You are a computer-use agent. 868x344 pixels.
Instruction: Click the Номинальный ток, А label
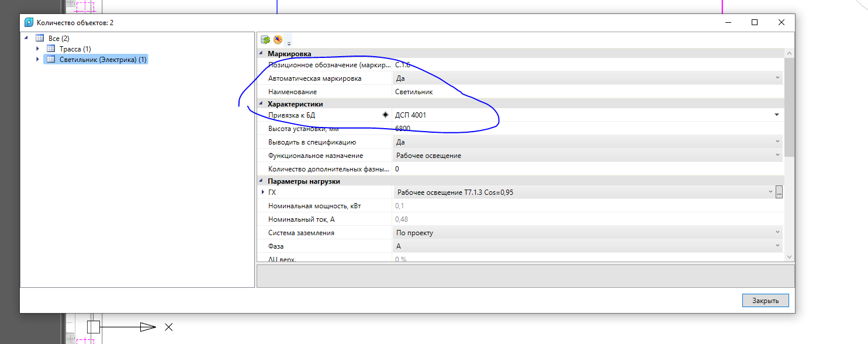[x=301, y=219]
